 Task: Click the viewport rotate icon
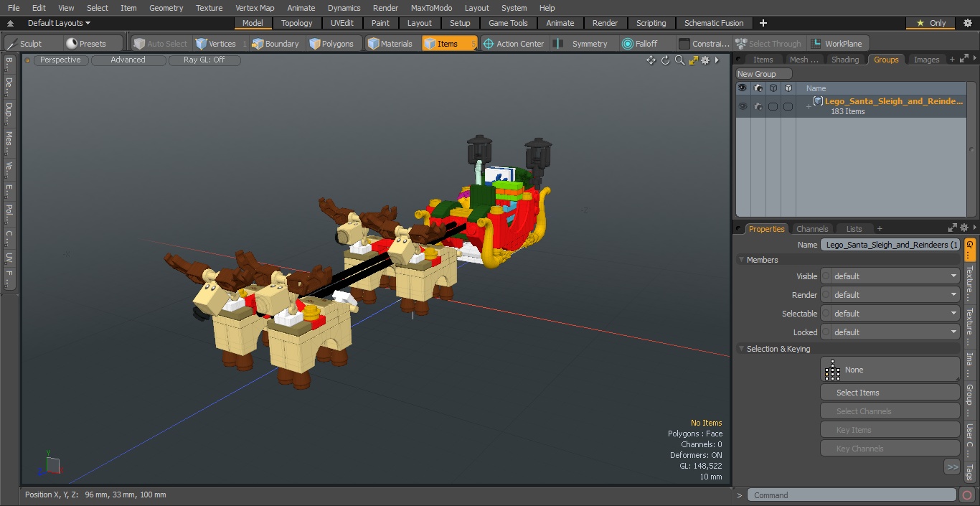pos(665,60)
